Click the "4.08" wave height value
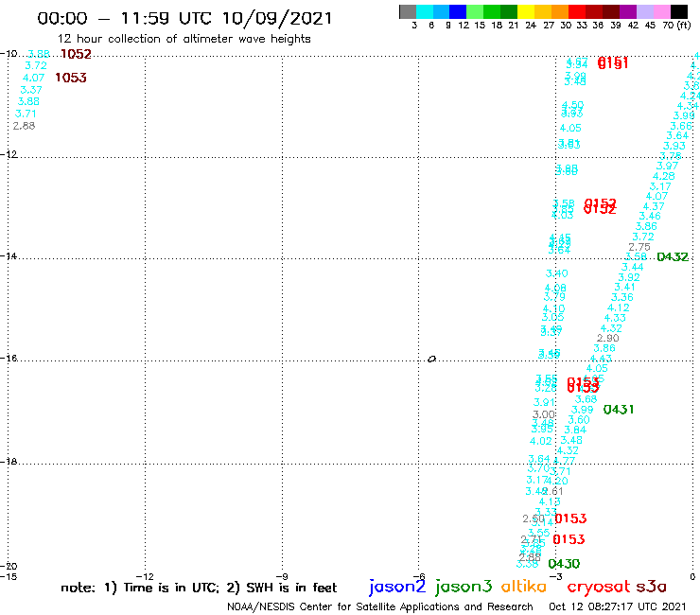Image resolution: width=700 pixels, height=615 pixels. pos(555,288)
